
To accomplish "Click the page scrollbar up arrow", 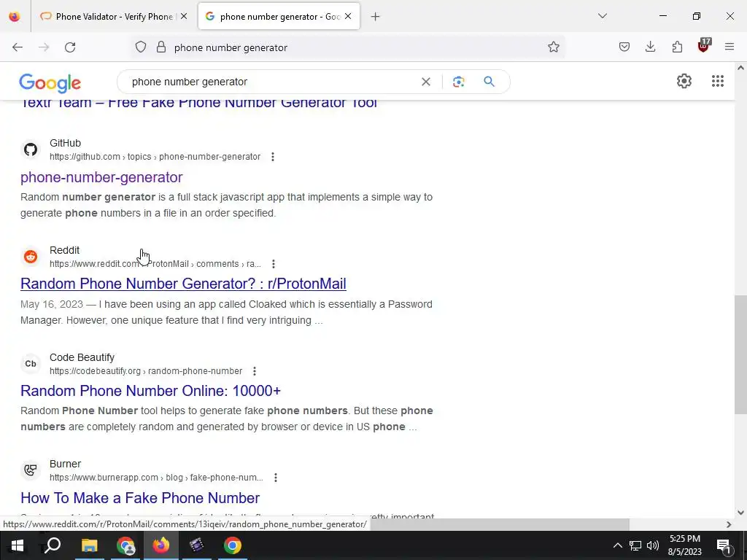I will click(740, 68).
